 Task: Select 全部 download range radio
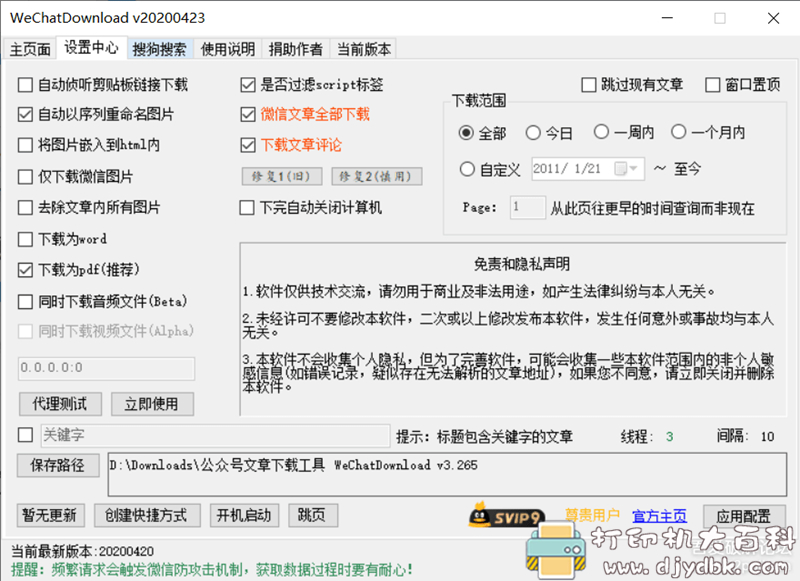coord(466,133)
